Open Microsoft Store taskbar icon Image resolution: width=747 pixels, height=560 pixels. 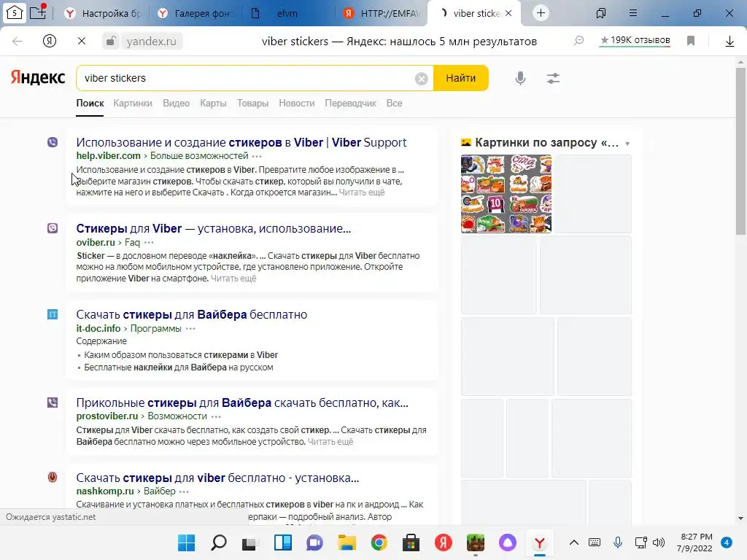click(411, 542)
